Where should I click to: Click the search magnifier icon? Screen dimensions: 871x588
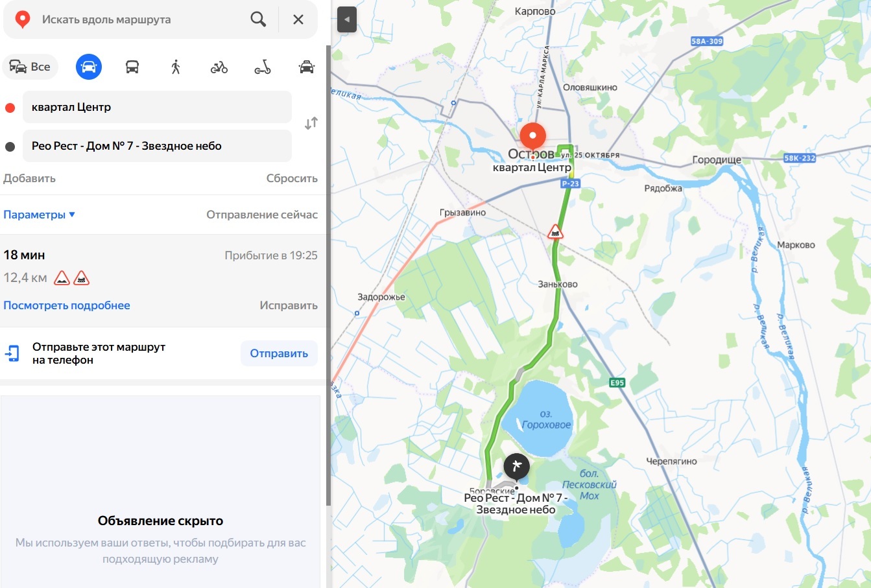(x=258, y=19)
